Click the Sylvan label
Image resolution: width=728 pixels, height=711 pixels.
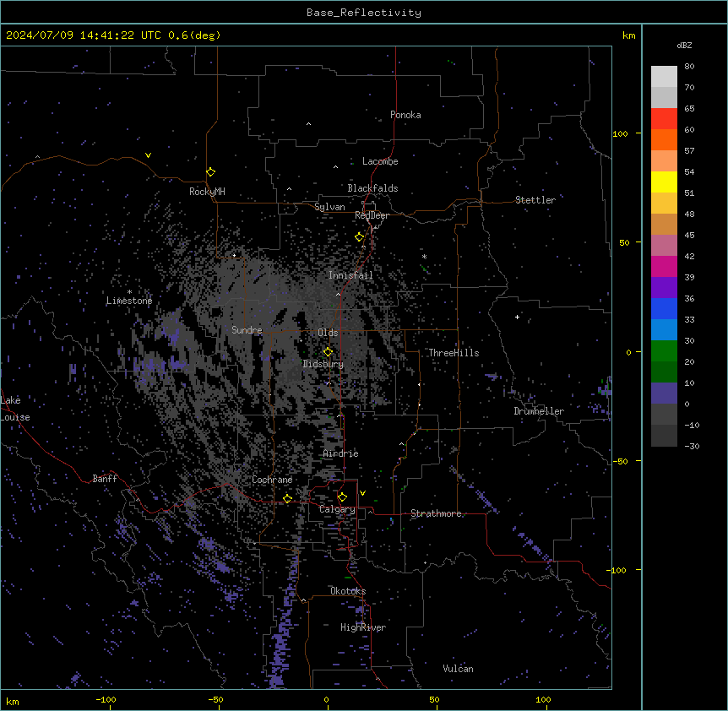329,207
